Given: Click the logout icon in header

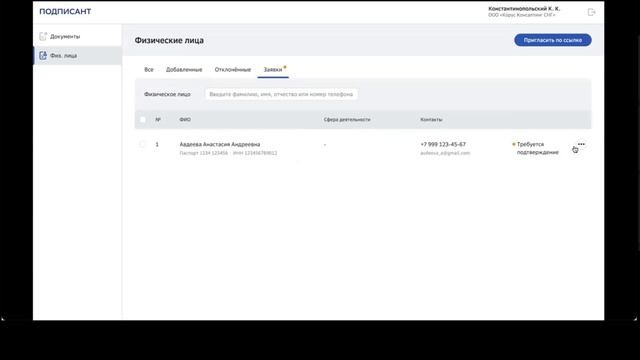Looking at the screenshot, I should click(591, 12).
